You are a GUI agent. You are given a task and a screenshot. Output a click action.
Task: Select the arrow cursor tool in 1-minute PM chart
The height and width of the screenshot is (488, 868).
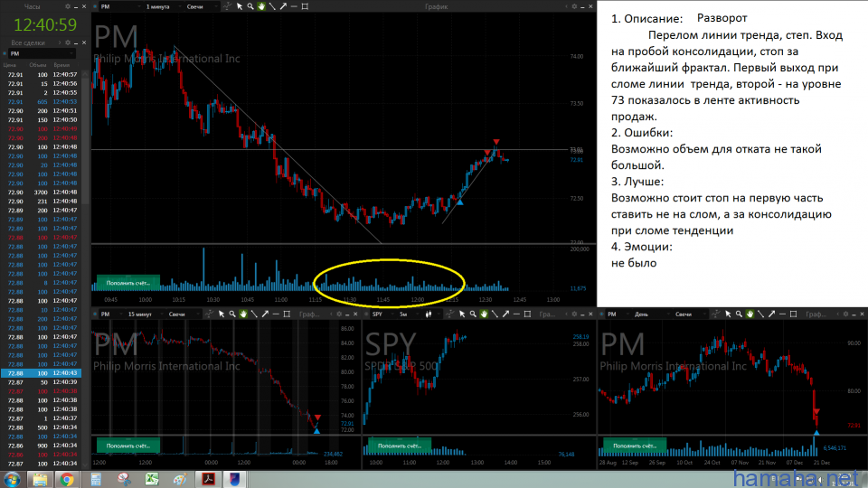point(240,6)
